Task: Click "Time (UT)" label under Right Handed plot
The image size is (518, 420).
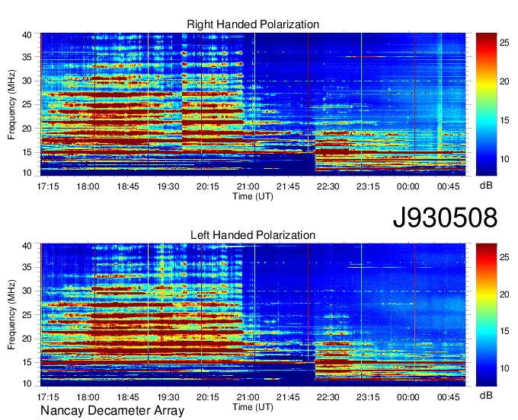Action: 253,196
